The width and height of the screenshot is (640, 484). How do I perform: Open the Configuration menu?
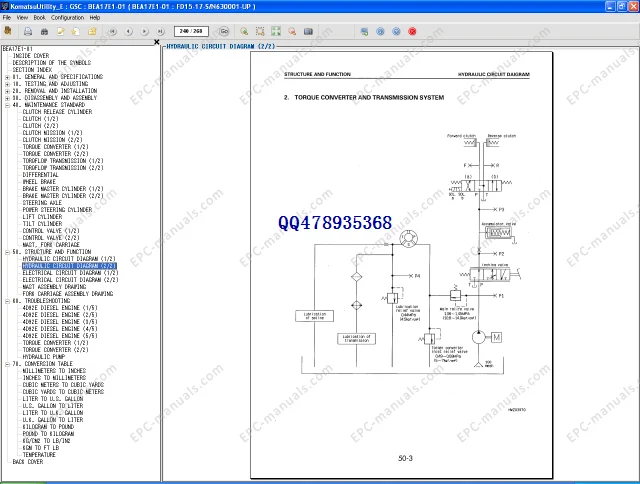tap(67, 18)
